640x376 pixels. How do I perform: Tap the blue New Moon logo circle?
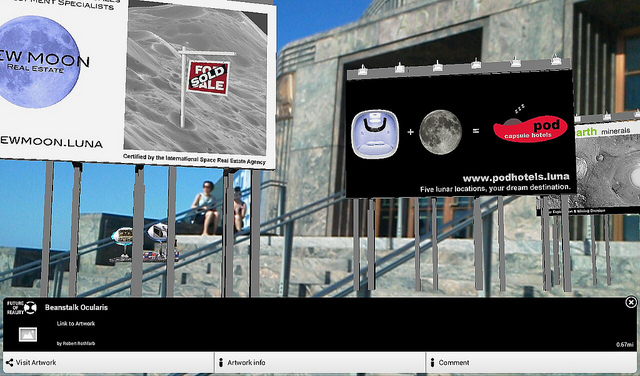39,62
